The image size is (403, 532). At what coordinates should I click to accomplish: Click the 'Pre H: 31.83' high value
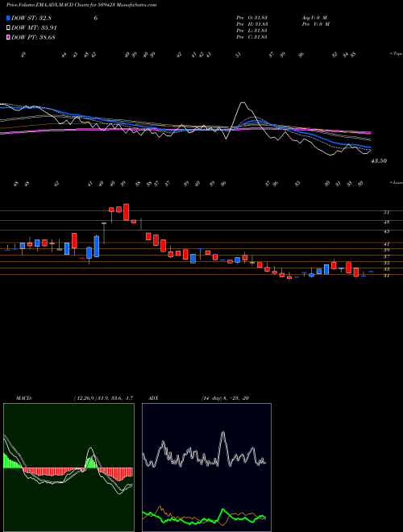tap(252, 24)
